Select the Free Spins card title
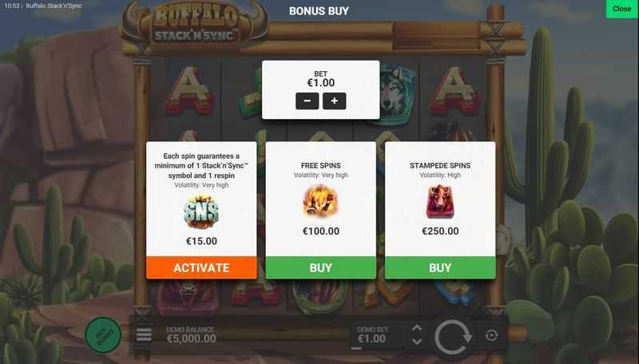This screenshot has width=639, height=364. (321, 165)
